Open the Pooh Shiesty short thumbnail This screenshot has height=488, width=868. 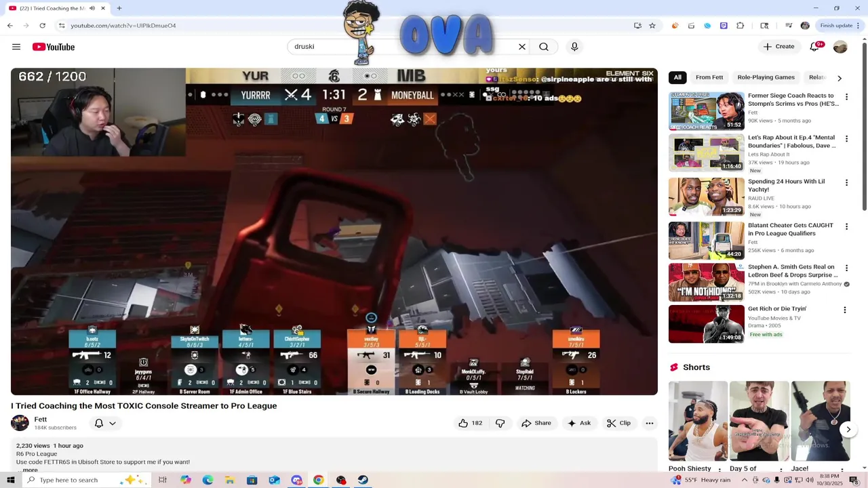point(698,421)
